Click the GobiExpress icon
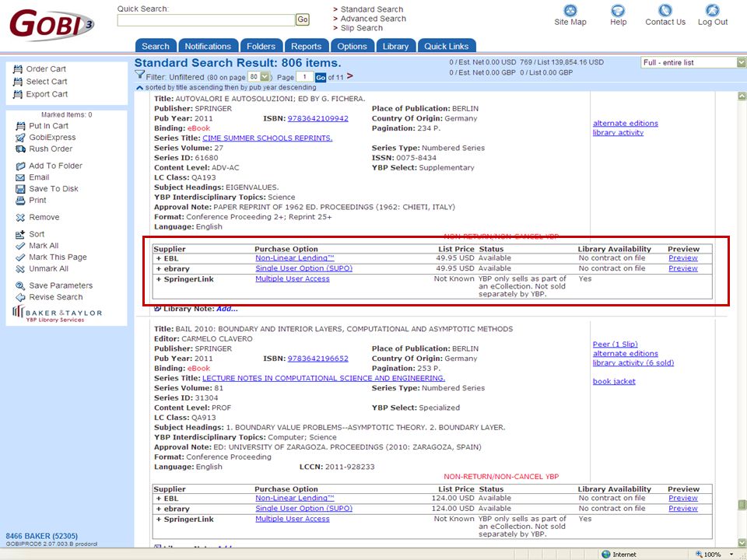Viewport: 747px width, 560px height. tap(20, 138)
